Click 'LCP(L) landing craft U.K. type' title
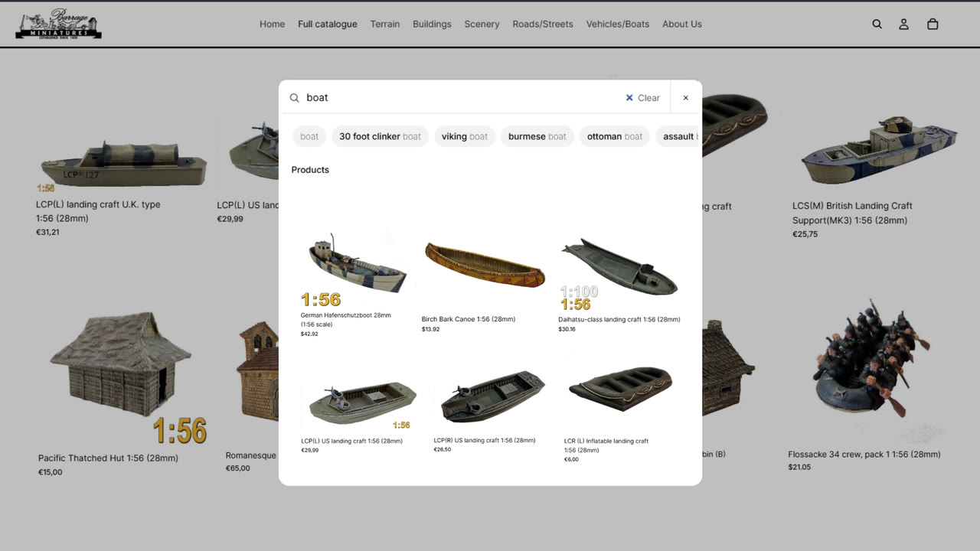The width and height of the screenshot is (980, 551). tap(98, 211)
